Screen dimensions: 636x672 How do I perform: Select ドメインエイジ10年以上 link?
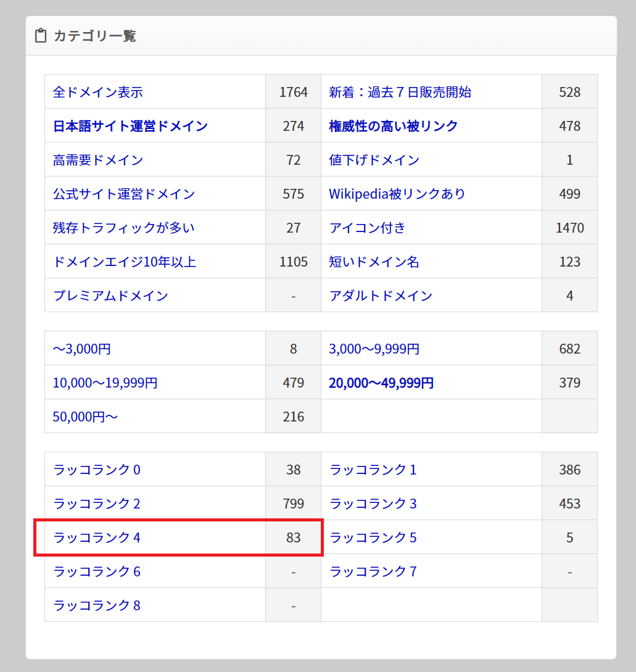tap(124, 262)
